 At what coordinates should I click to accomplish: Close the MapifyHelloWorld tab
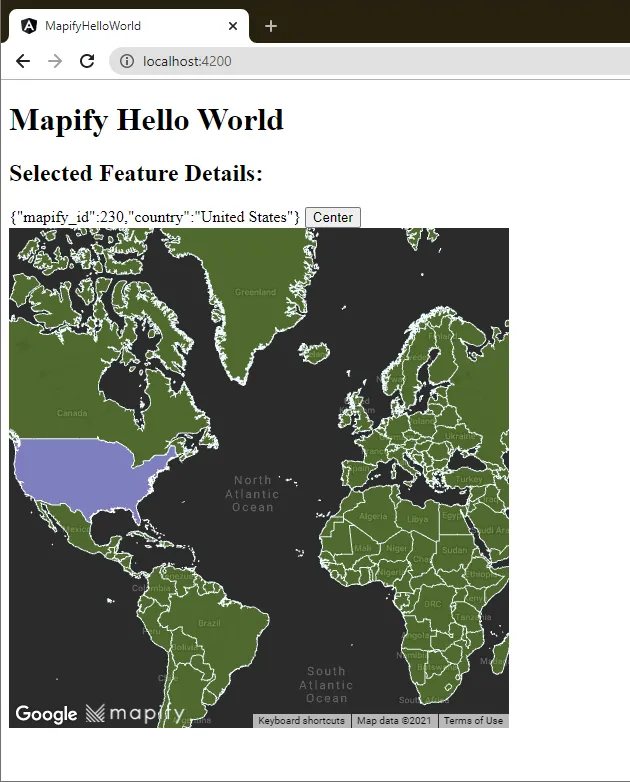pos(232,26)
